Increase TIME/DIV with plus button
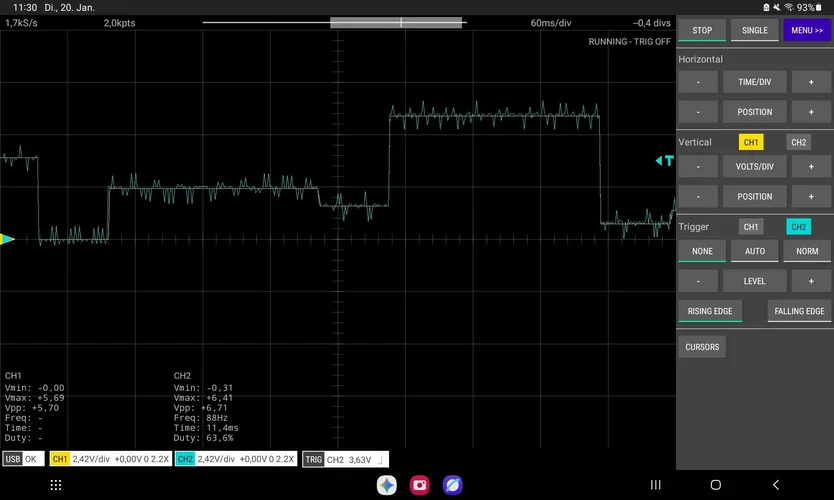The height and width of the screenshot is (500, 834). (810, 82)
